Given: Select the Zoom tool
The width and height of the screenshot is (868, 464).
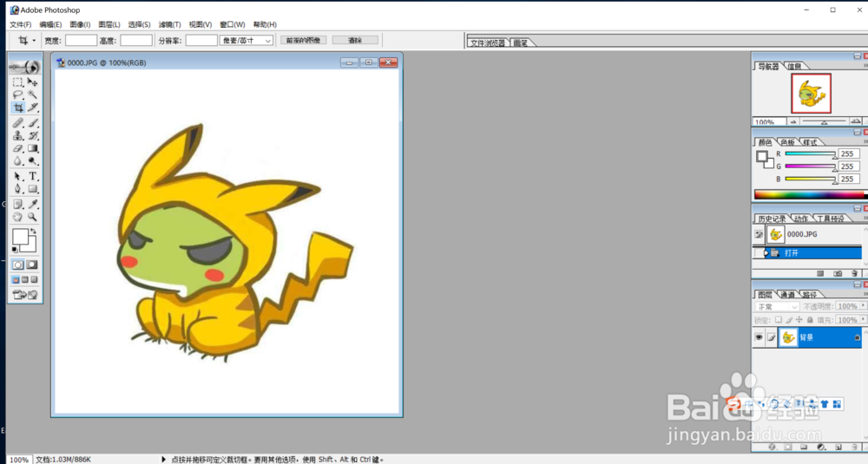Looking at the screenshot, I should [33, 218].
